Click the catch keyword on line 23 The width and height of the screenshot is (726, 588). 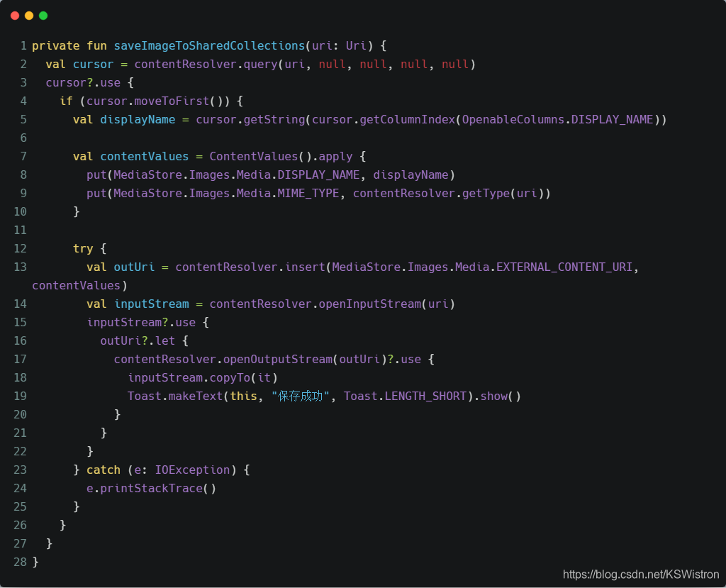coord(104,470)
